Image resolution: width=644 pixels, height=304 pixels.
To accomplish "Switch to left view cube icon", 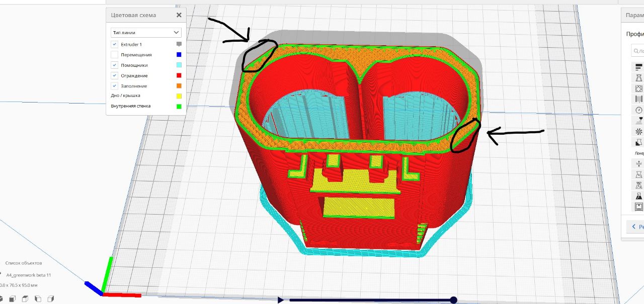I will tap(38, 298).
